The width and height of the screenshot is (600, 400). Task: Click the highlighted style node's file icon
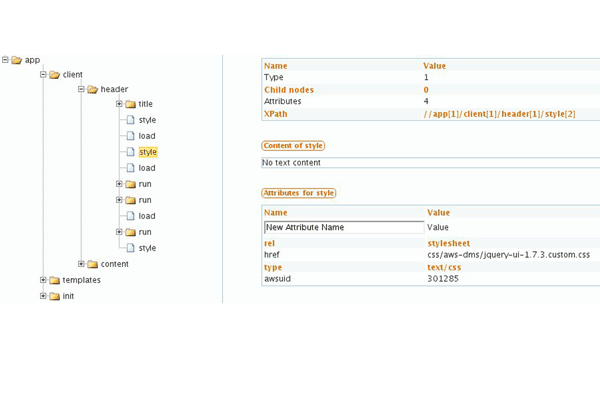[x=130, y=152]
